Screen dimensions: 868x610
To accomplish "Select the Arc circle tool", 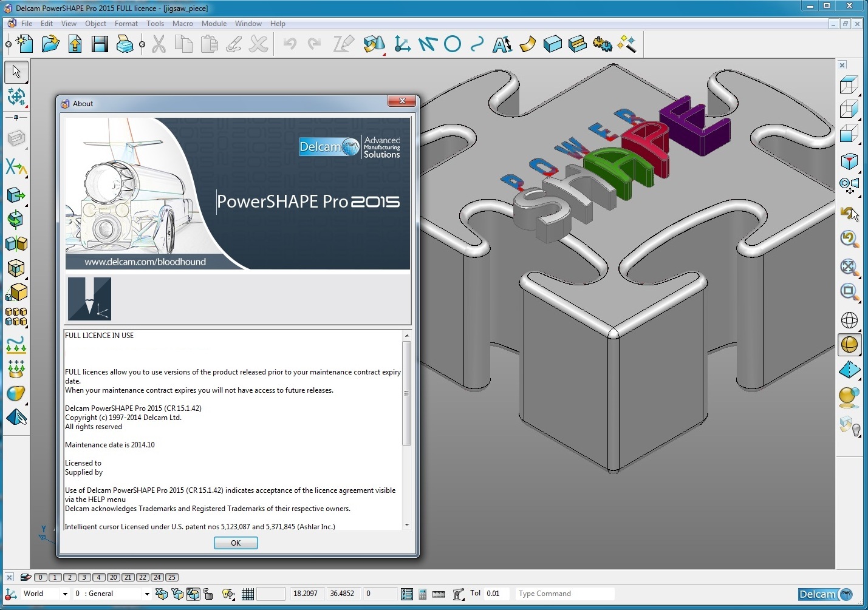I will [x=453, y=44].
